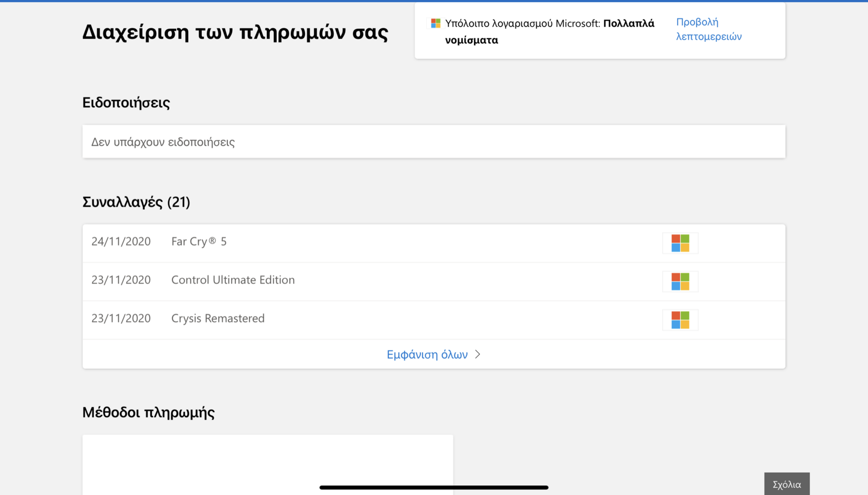
Task: Click Microsoft icon in Crysis Remastered row
Action: [x=680, y=320]
